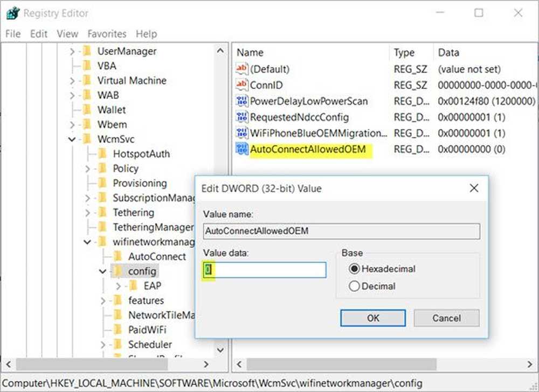
Task: Click the Value data input field
Action: pyautogui.click(x=265, y=270)
